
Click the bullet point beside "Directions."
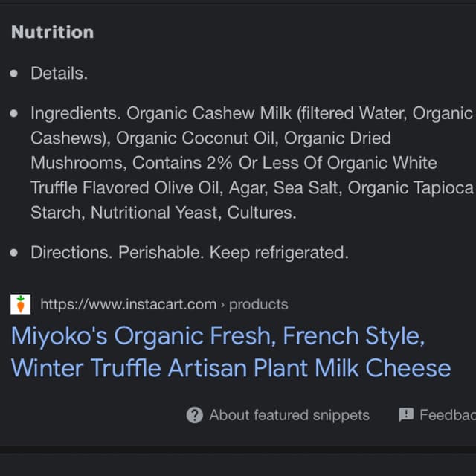click(14, 254)
